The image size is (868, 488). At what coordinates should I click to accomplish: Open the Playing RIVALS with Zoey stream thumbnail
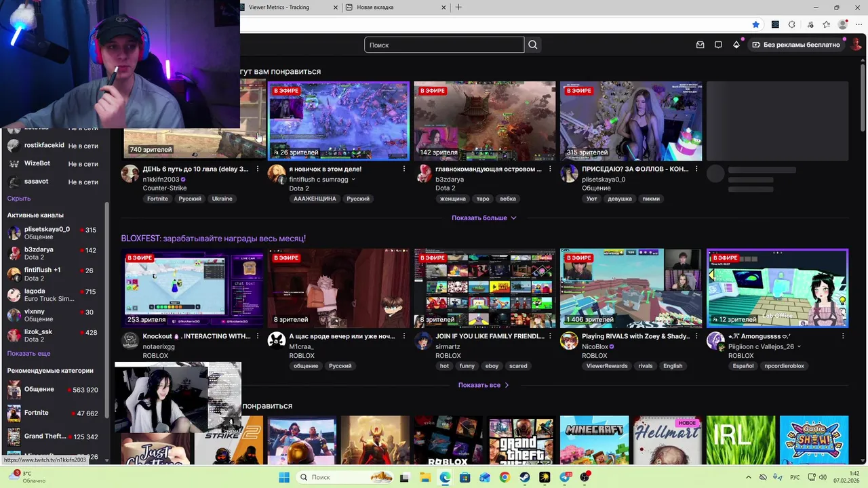click(x=631, y=288)
